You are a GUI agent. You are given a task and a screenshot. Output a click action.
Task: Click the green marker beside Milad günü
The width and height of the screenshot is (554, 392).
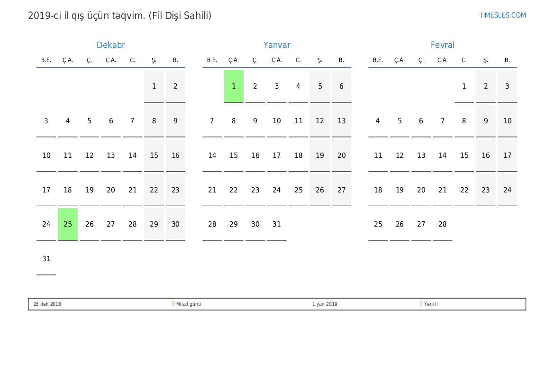pos(173,304)
